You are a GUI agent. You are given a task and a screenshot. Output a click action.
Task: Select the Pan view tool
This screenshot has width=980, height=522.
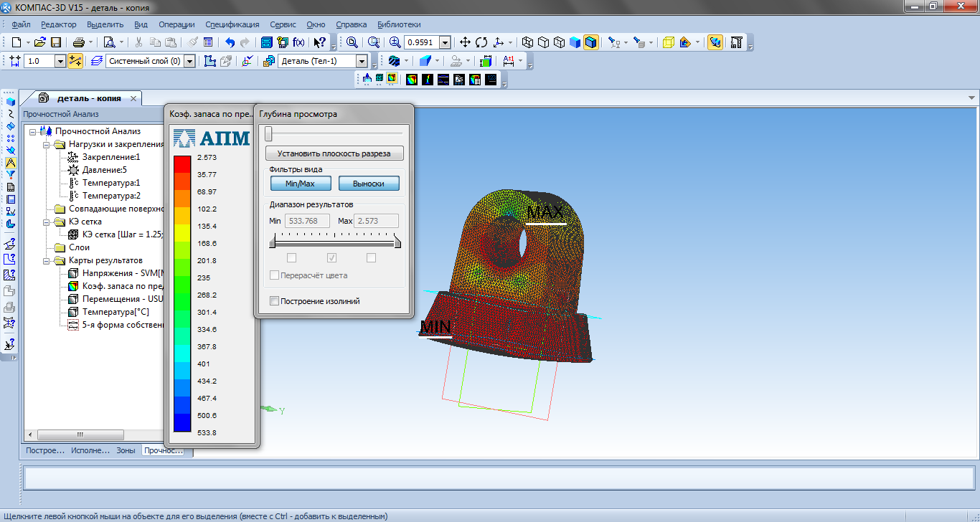(465, 42)
